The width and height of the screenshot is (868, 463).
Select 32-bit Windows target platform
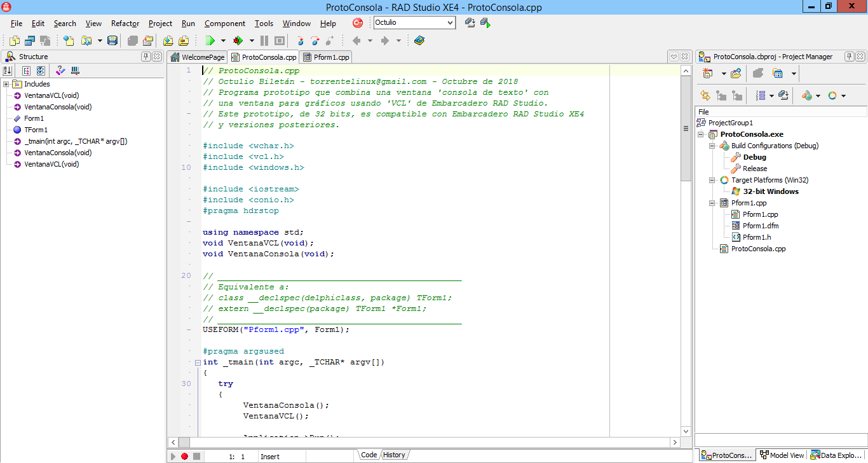pyautogui.click(x=771, y=191)
